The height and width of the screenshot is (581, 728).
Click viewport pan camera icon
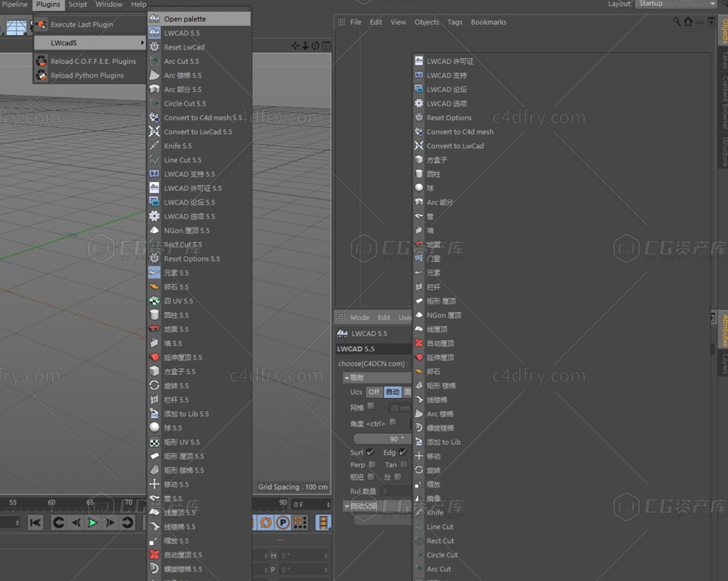tap(295, 45)
